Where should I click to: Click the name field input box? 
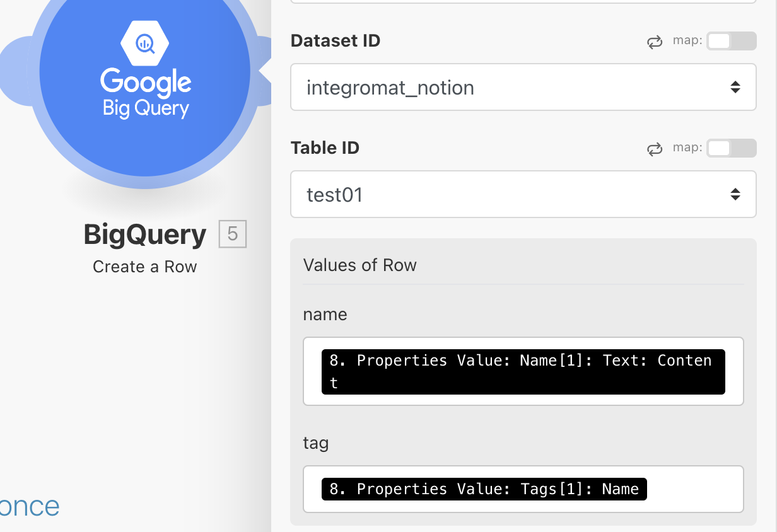523,371
